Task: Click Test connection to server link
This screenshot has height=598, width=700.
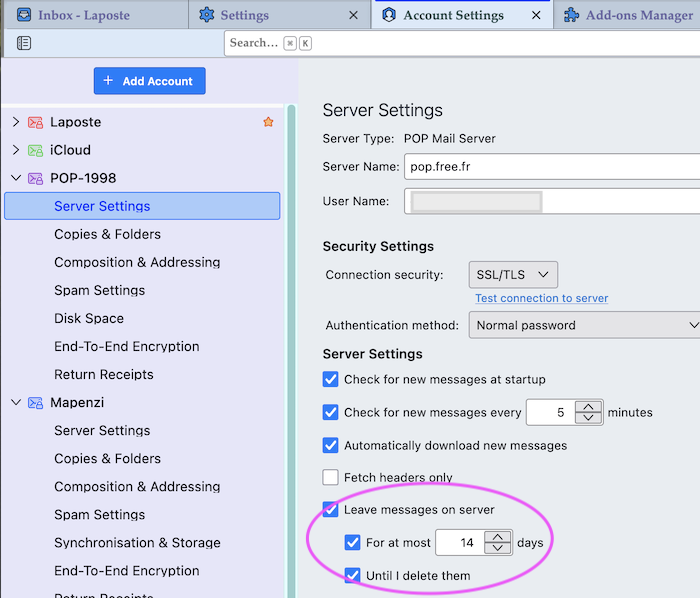Action: coord(542,298)
